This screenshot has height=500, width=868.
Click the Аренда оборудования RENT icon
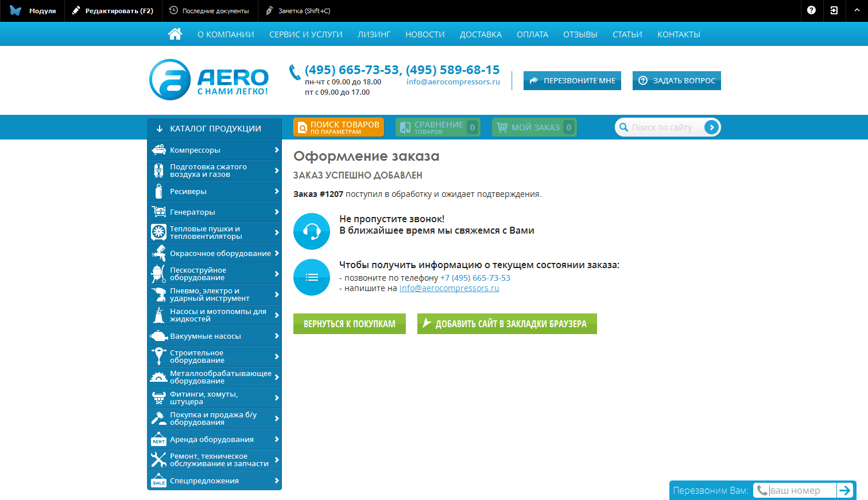coord(158,439)
